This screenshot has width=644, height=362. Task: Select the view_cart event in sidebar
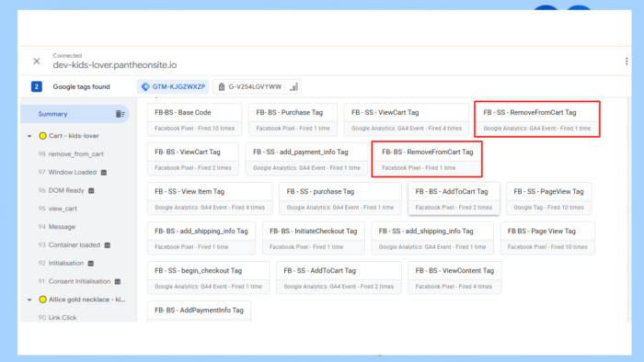[x=63, y=209]
